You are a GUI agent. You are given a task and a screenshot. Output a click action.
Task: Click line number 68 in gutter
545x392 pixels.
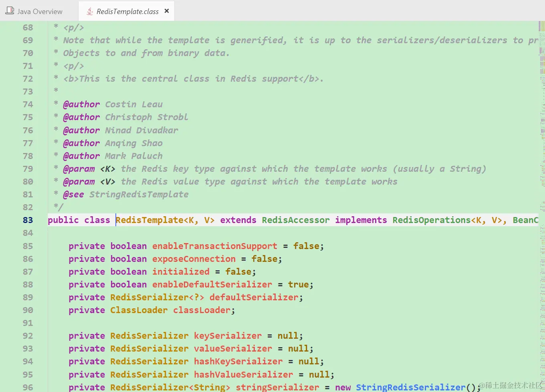click(28, 27)
